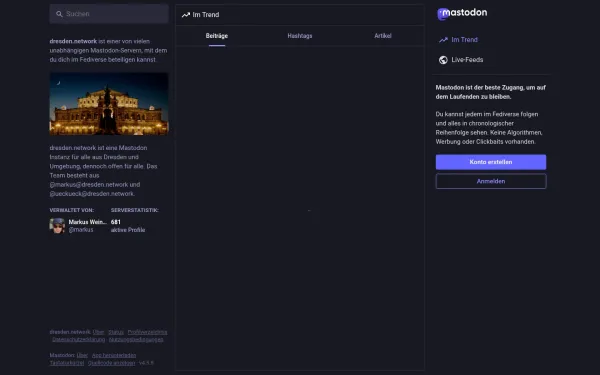Click the Konto erstellen button
600x375 pixels.
point(491,162)
